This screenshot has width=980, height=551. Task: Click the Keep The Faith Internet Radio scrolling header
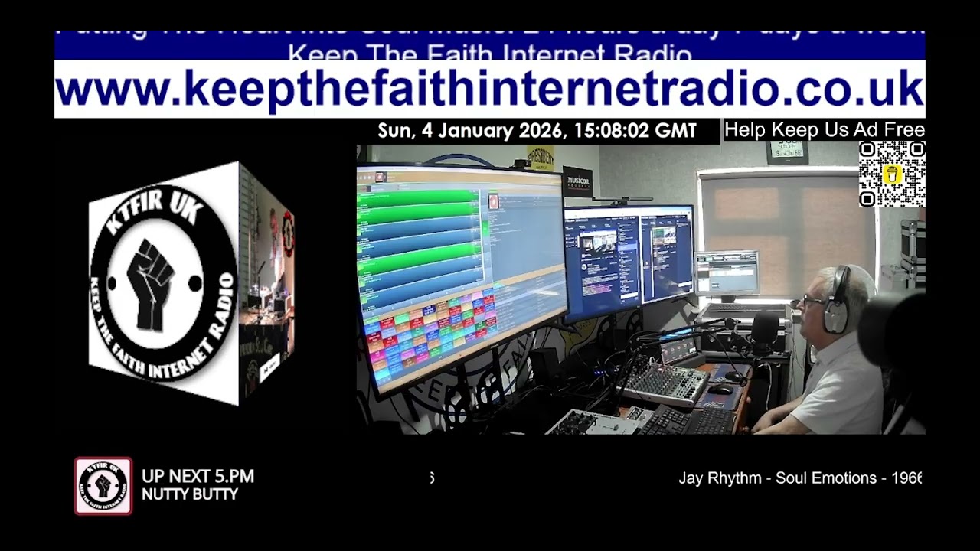point(490,46)
